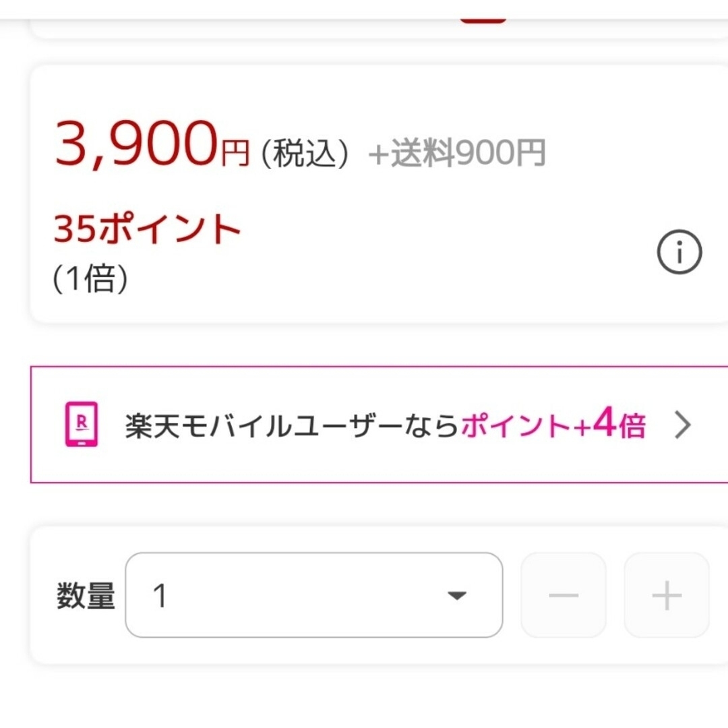Viewport: 728px width, 728px height.
Task: Click the current quantity value 1
Action: (159, 596)
